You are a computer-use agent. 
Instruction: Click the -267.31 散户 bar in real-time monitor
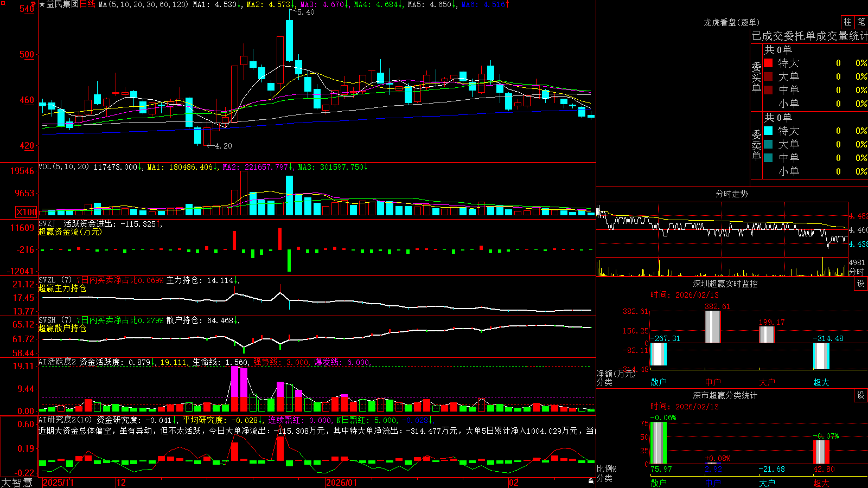[658, 354]
